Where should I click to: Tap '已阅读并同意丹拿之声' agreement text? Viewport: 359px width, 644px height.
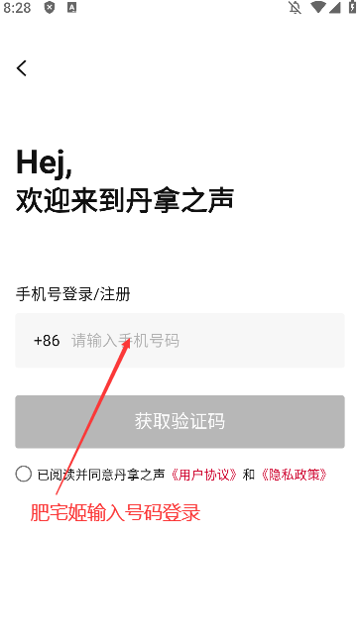101,475
